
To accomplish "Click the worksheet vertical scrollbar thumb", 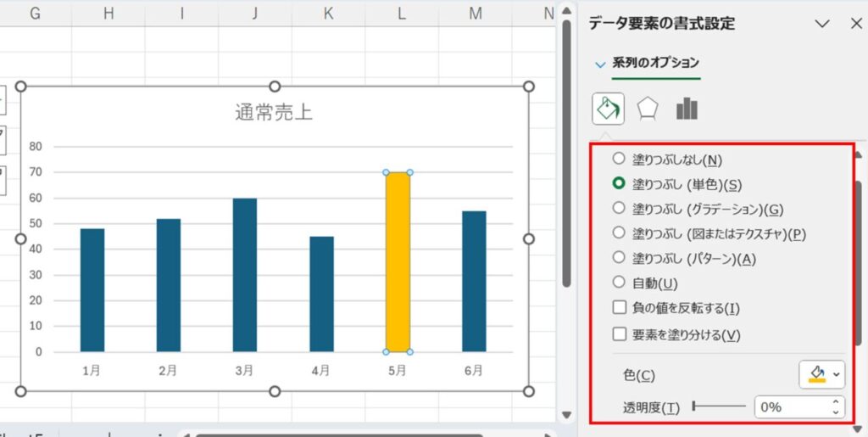I will (x=565, y=153).
